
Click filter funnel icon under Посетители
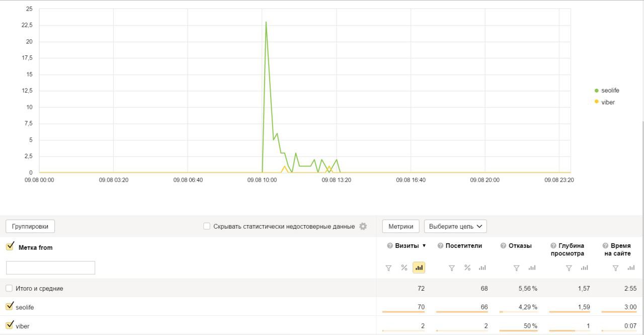452,268
